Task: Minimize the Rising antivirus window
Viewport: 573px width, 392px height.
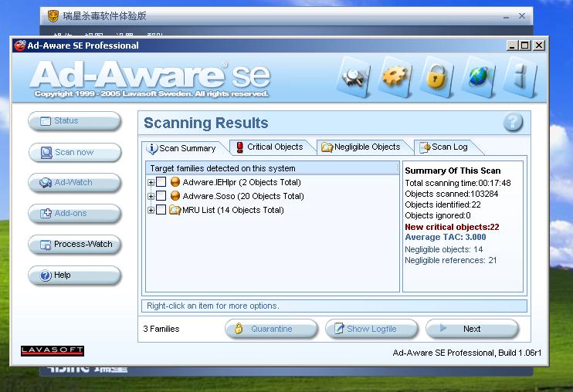Action: pos(506,16)
